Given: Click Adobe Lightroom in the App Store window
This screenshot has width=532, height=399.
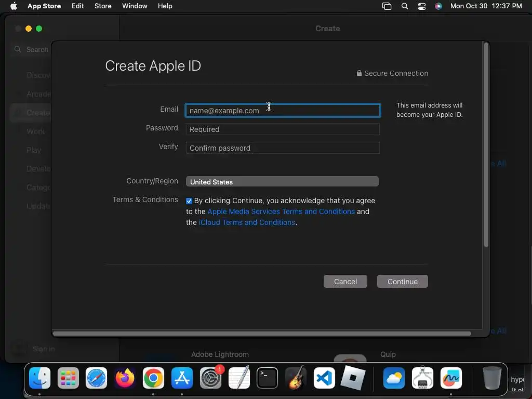Looking at the screenshot, I should point(220,354).
